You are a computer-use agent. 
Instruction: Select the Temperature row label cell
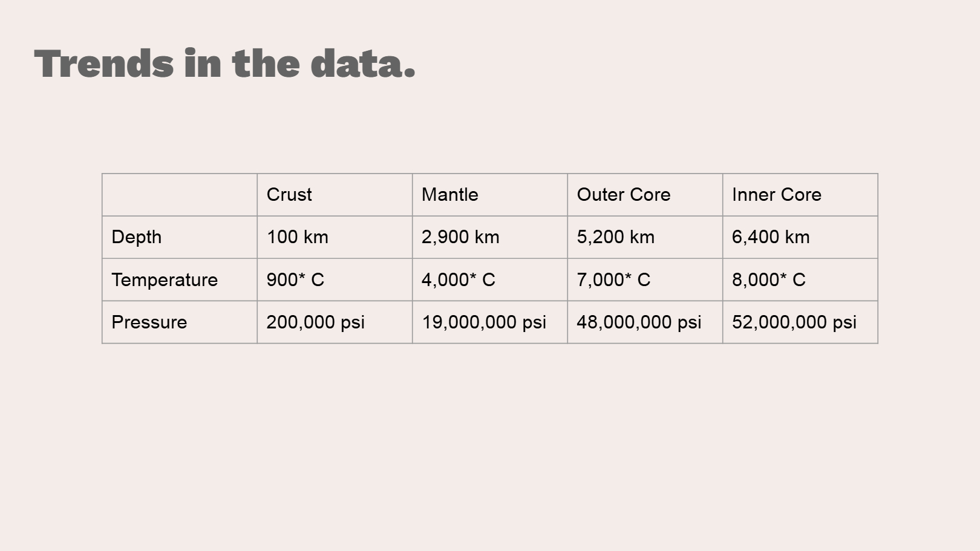tap(179, 279)
